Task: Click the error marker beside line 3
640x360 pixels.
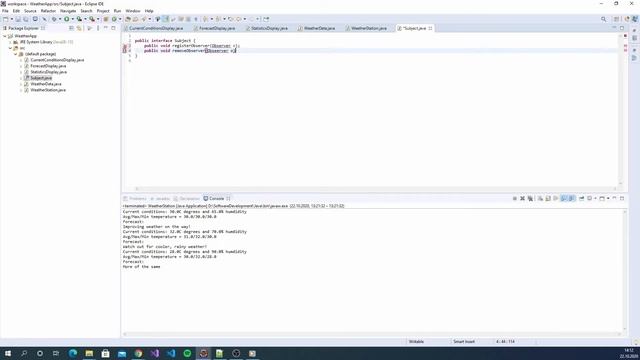Action: click(125, 46)
